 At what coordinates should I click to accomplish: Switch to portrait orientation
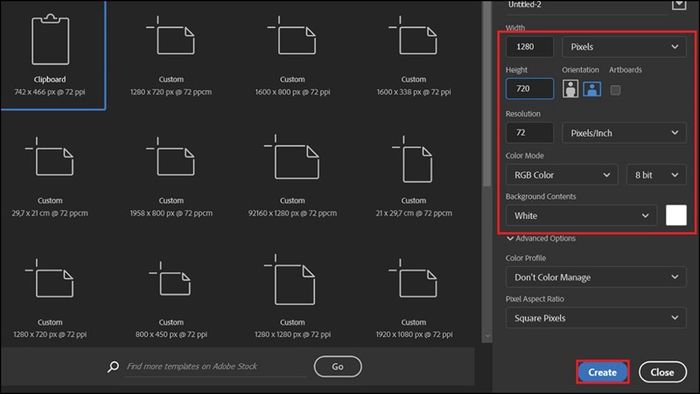(x=570, y=89)
